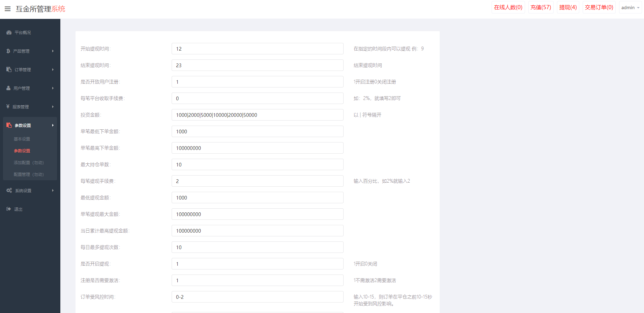Open the hamburger menu icon
Viewport: 644px width, 313px height.
[x=7, y=9]
